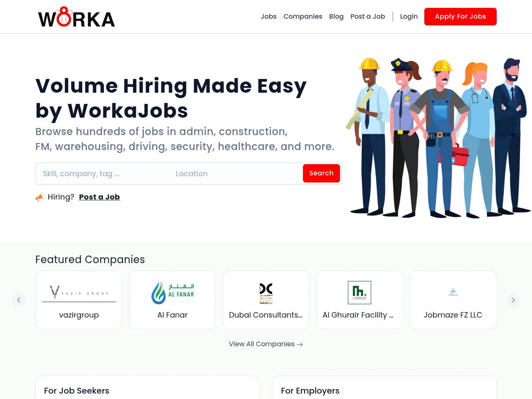Viewport: 532px width, 399px height.
Task: Open the vazirgroup company card
Action: click(x=79, y=300)
